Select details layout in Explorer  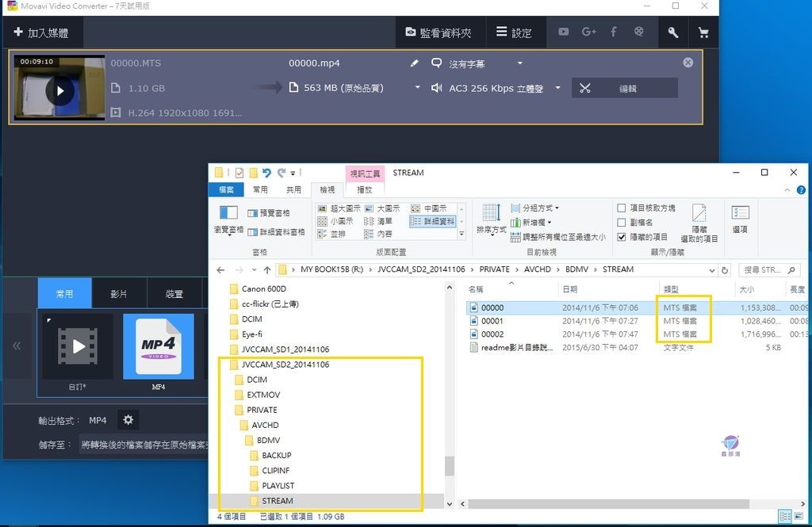tap(433, 221)
